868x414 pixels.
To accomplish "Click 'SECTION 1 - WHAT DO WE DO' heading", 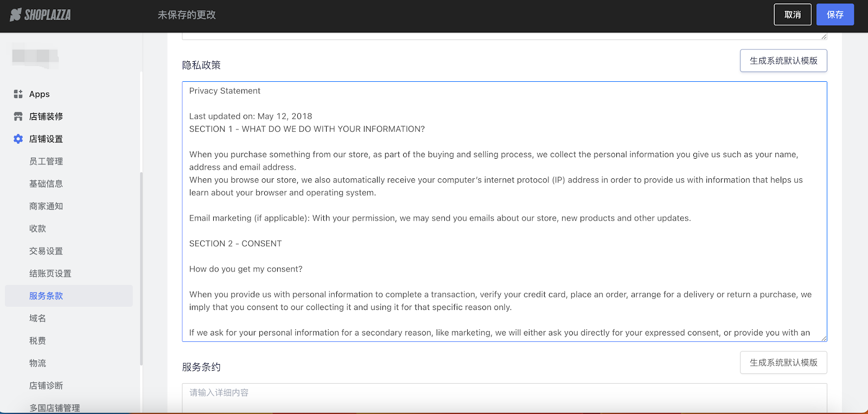I will (307, 129).
